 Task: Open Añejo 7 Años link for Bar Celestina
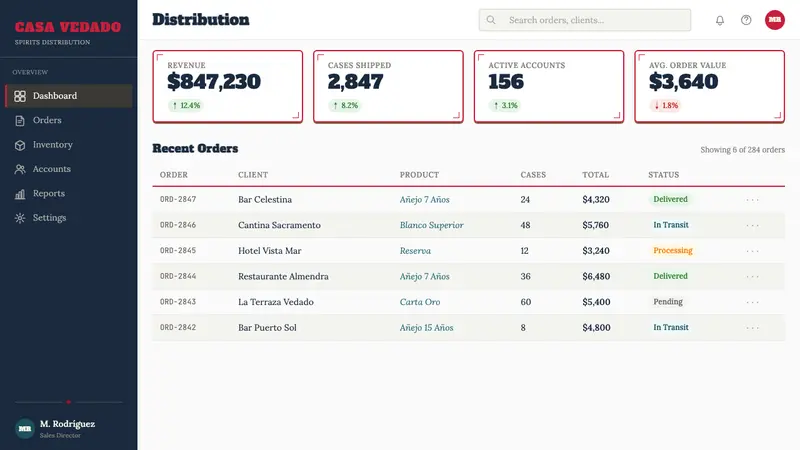424,199
